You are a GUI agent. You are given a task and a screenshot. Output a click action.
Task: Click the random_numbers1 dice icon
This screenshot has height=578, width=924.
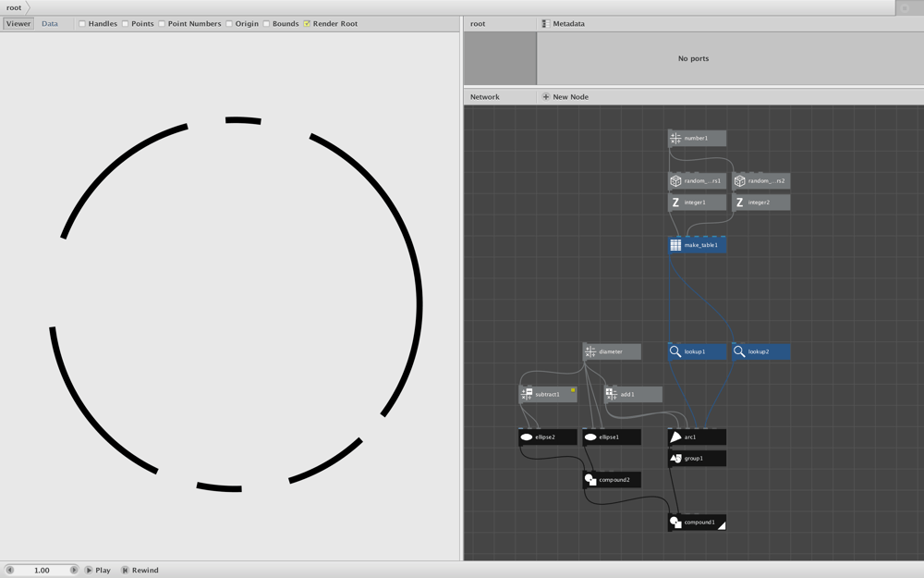675,181
